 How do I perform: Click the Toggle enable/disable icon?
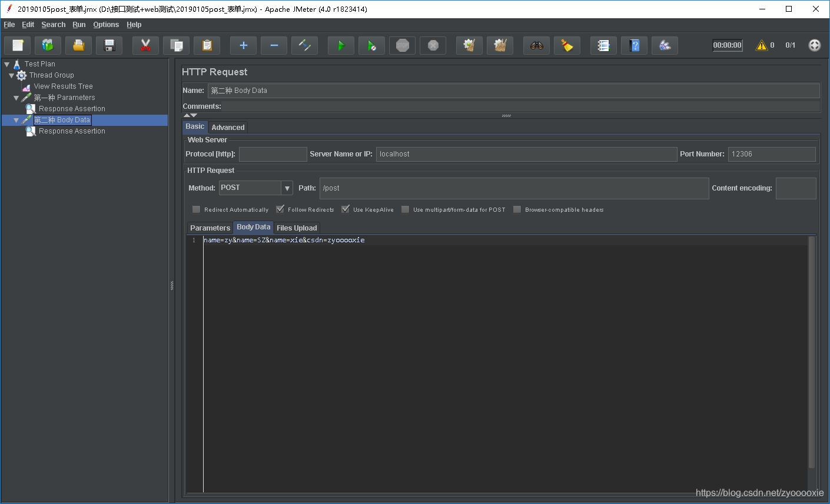tap(304, 45)
